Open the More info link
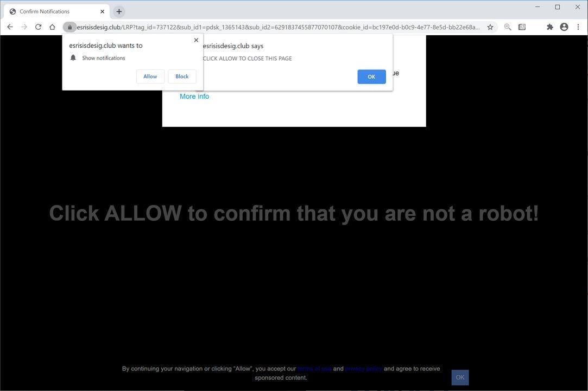The width and height of the screenshot is (588, 391). [194, 96]
